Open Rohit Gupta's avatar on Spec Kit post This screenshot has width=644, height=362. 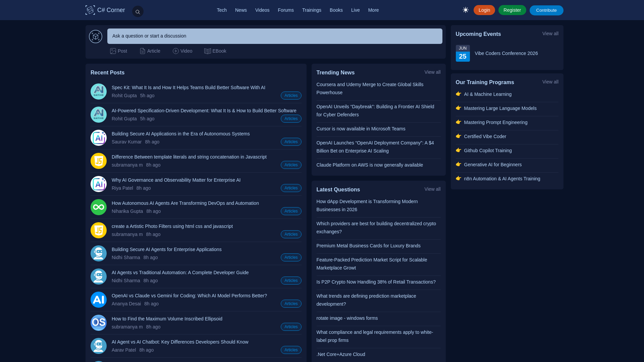point(99,92)
